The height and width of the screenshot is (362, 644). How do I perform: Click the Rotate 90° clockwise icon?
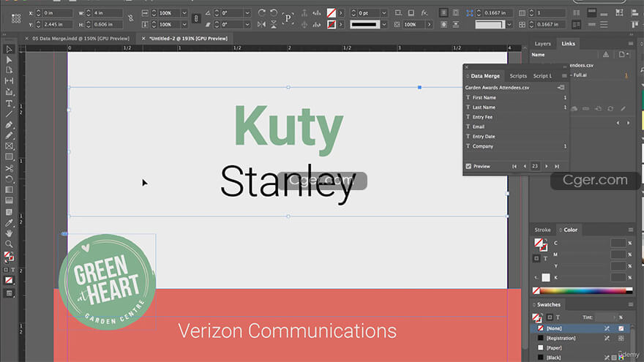pyautogui.click(x=262, y=12)
